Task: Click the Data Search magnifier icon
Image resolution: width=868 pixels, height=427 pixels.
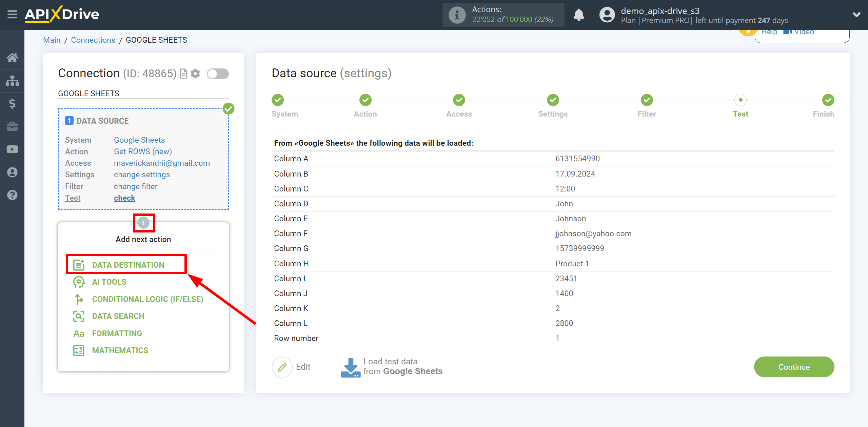Action: pos(79,316)
